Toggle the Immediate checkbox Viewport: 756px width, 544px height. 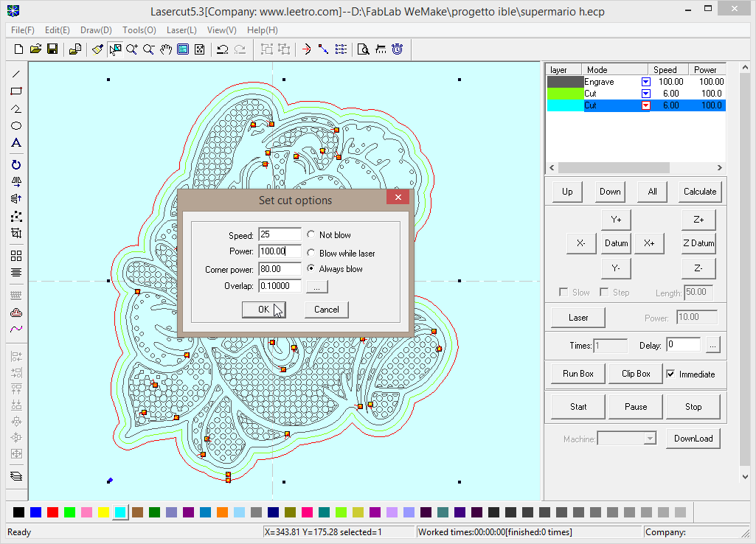[x=670, y=374]
